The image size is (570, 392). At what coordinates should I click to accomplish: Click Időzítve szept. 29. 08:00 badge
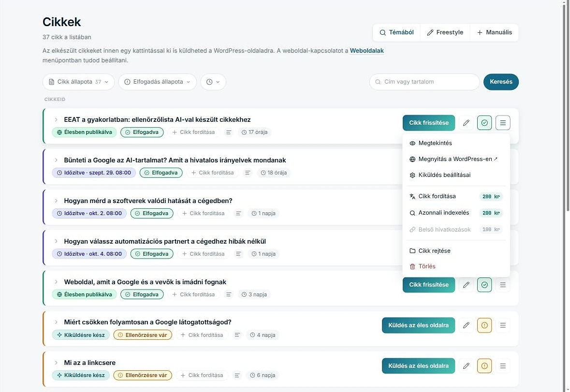94,173
